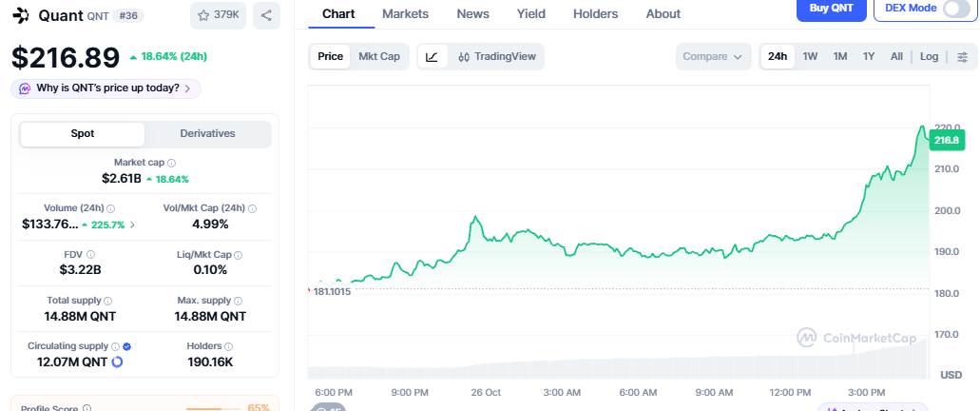Click verified badge beside Circulating supply
This screenshot has width=980, height=411.
[x=126, y=346]
